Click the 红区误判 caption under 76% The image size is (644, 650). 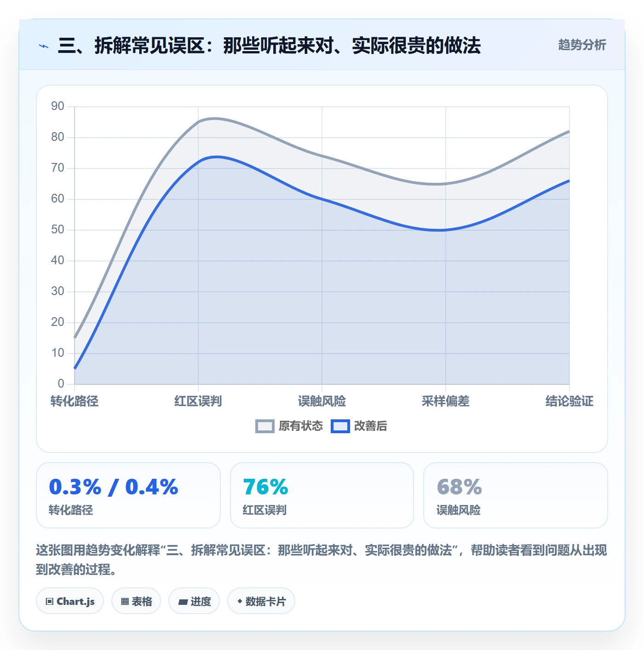(x=264, y=510)
